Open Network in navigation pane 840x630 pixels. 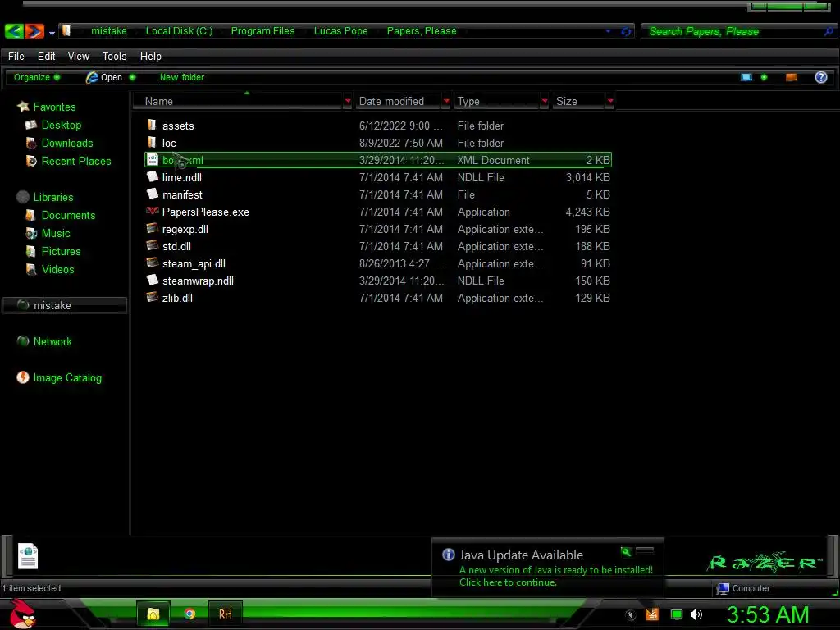(x=52, y=341)
